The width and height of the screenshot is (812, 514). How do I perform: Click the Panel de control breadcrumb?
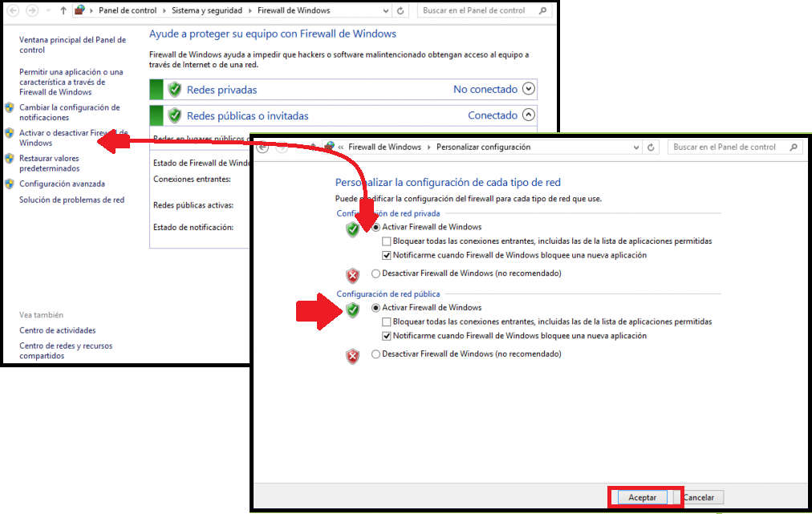[128, 10]
